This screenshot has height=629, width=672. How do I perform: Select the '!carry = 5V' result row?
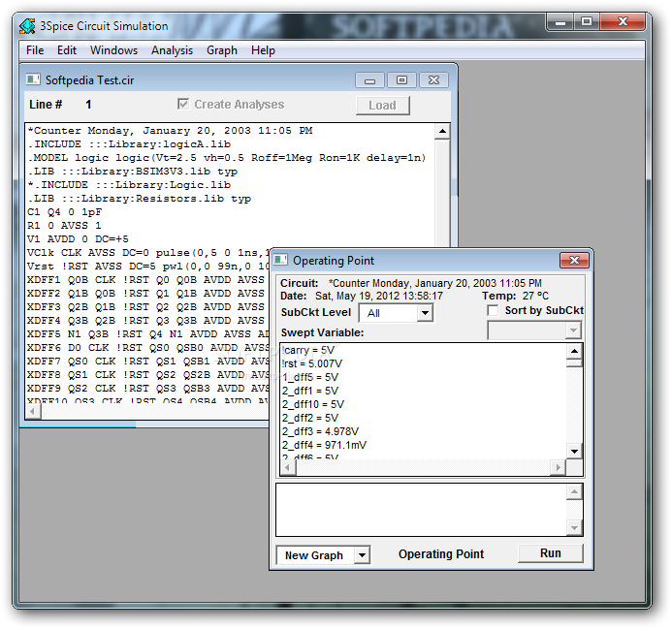click(x=308, y=350)
